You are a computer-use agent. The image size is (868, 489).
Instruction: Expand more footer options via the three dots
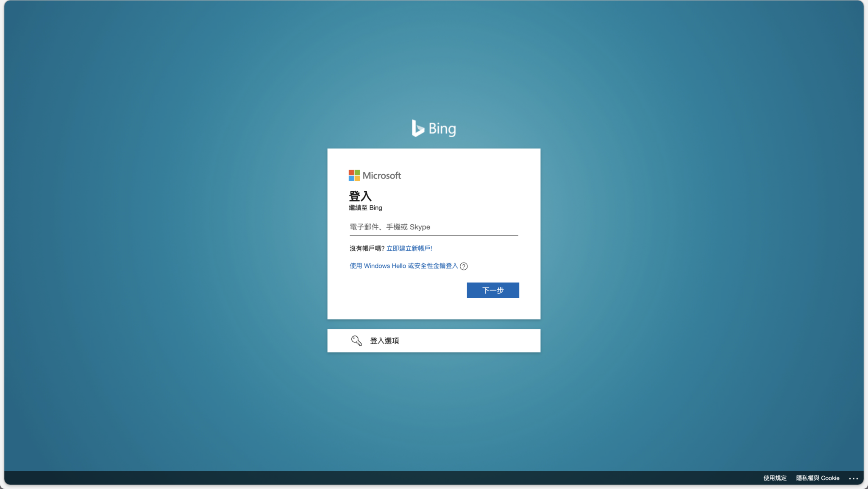click(854, 478)
